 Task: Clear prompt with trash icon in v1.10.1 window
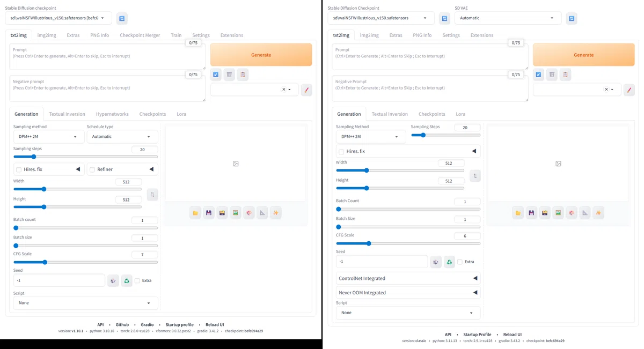[229, 75]
